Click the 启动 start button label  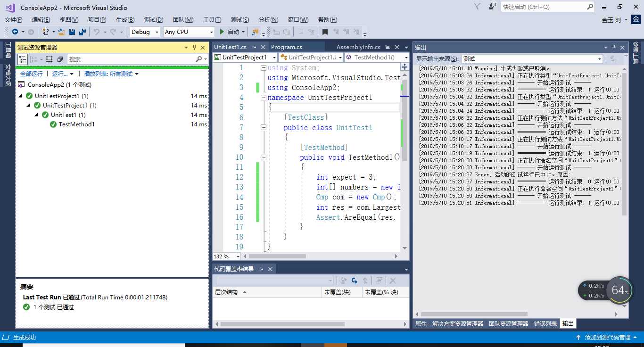click(x=233, y=32)
